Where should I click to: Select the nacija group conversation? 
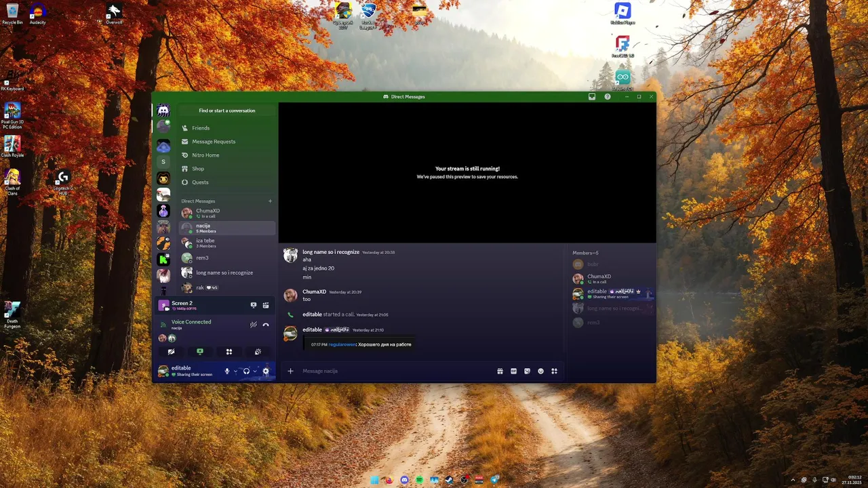point(227,228)
